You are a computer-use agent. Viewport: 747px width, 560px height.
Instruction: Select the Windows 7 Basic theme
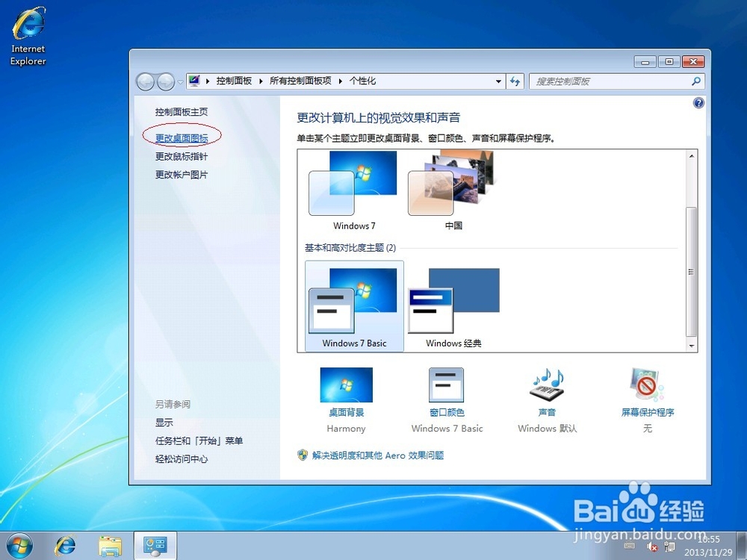354,306
